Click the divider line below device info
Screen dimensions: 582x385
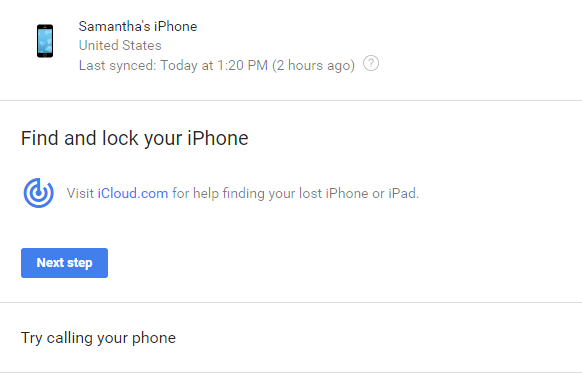(291, 100)
